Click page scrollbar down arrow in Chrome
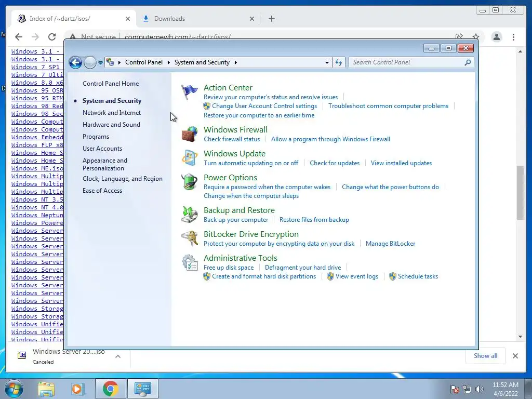The image size is (532, 399). [520, 337]
